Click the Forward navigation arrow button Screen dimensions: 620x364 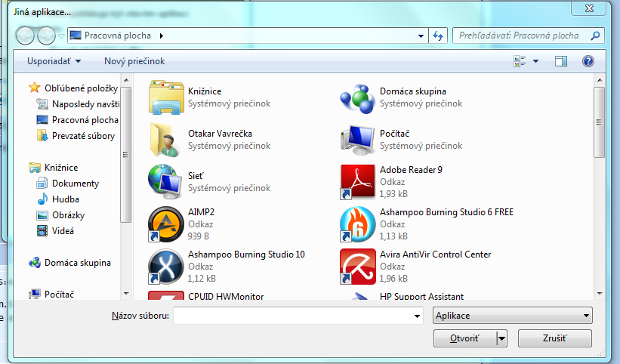coord(46,36)
